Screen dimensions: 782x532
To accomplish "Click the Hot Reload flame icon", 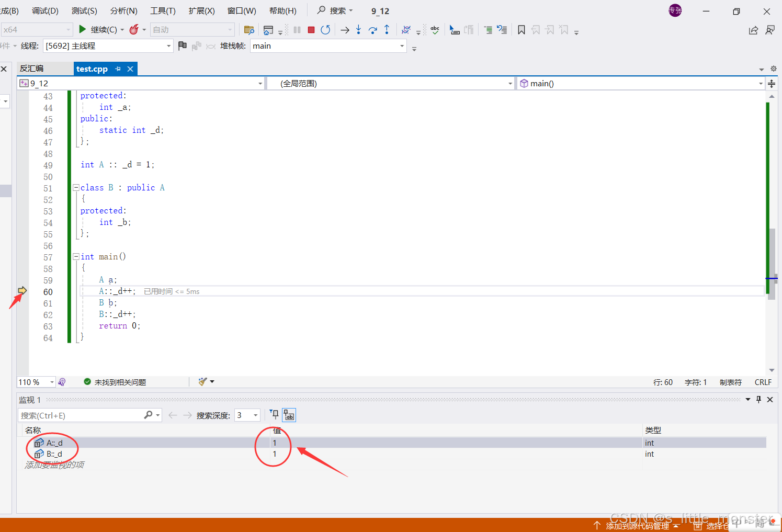I will (134, 29).
